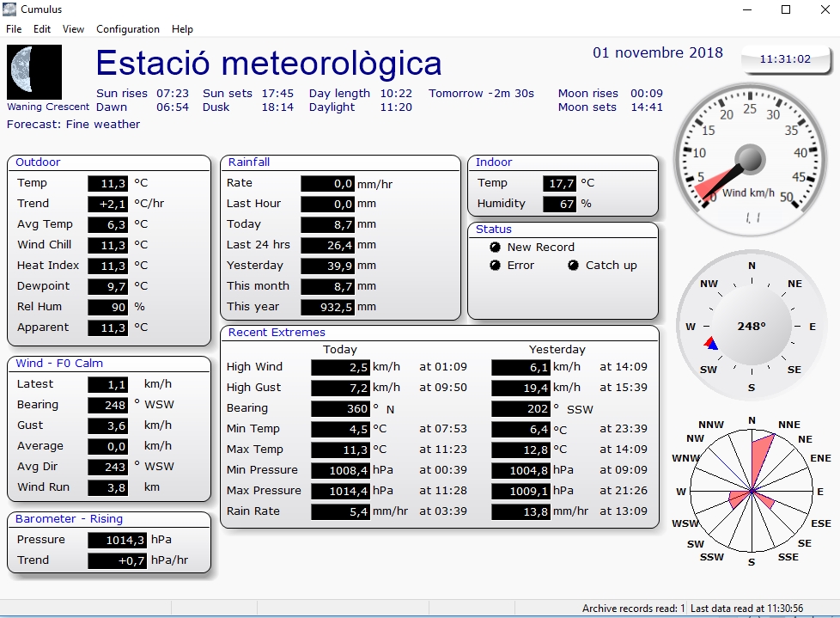Click the Indoor Humidity value field

click(x=559, y=204)
